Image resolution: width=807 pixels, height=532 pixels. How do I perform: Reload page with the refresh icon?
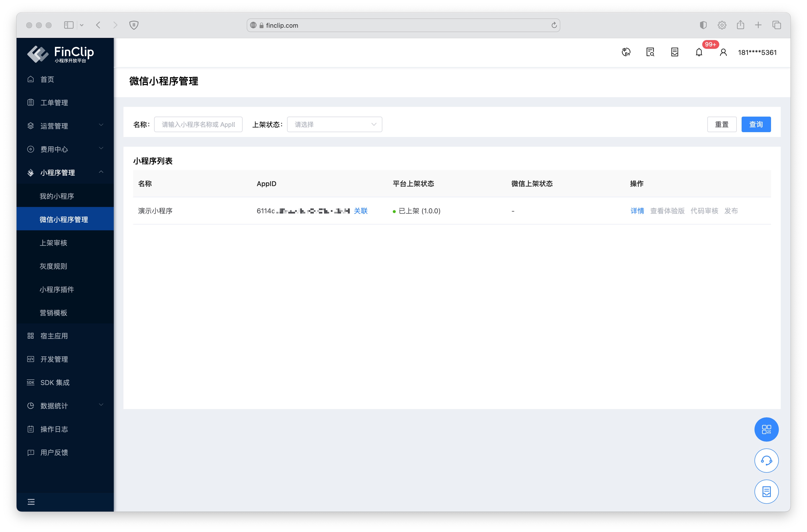[554, 25]
